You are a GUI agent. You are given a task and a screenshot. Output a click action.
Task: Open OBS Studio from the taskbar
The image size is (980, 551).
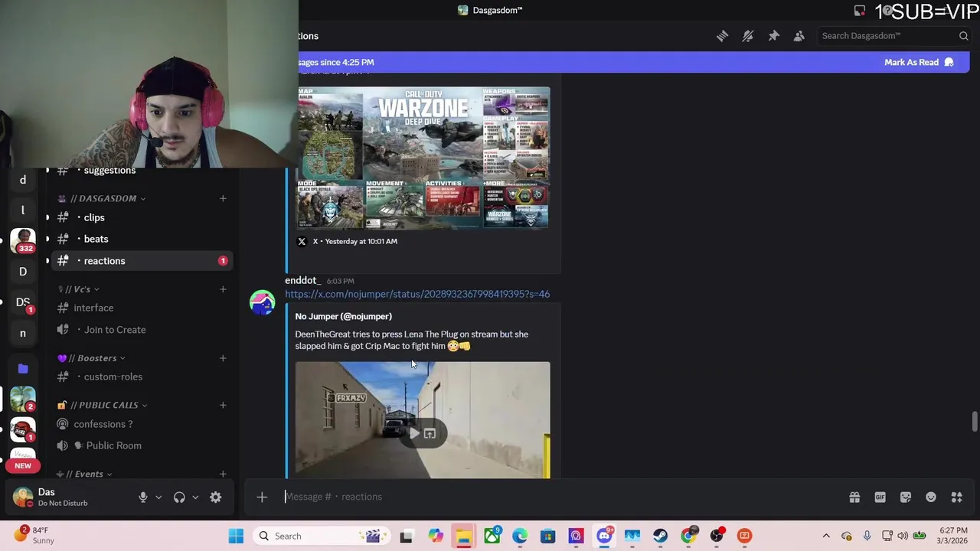[x=717, y=536]
